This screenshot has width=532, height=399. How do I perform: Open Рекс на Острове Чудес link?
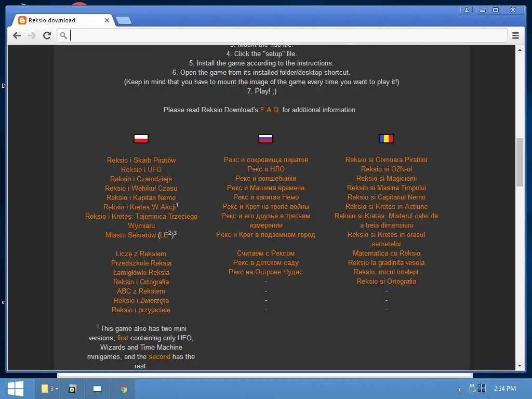pos(265,272)
